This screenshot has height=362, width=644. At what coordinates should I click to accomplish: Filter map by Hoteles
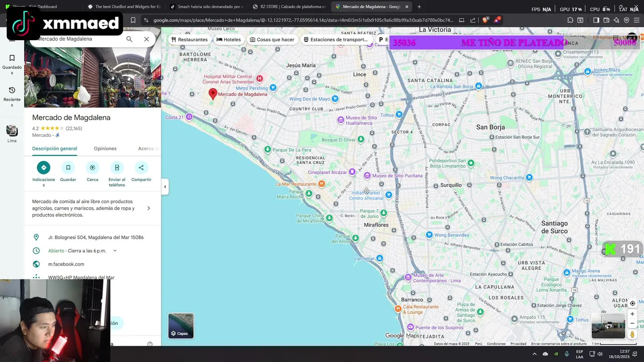click(228, 40)
